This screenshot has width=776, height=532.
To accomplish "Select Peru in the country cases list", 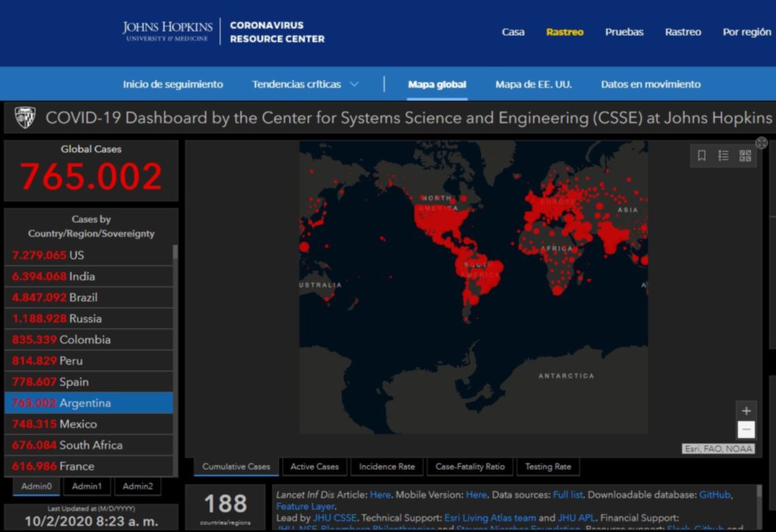I will [88, 361].
